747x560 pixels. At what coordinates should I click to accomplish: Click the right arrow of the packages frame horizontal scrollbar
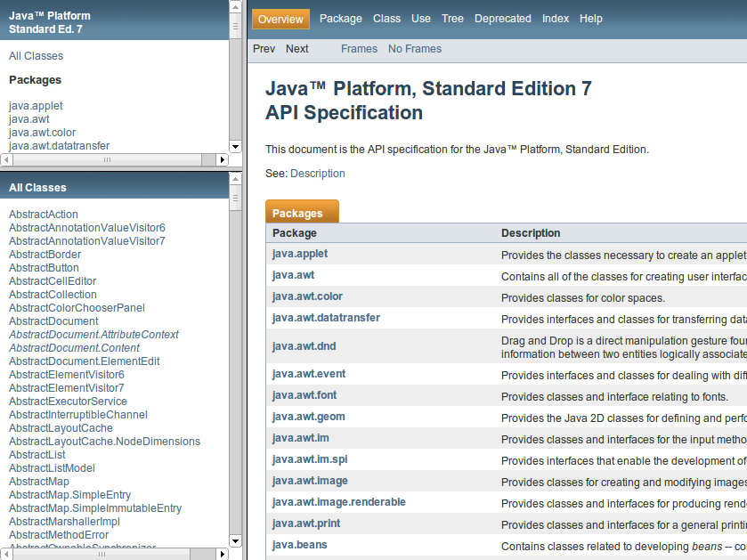point(223,160)
